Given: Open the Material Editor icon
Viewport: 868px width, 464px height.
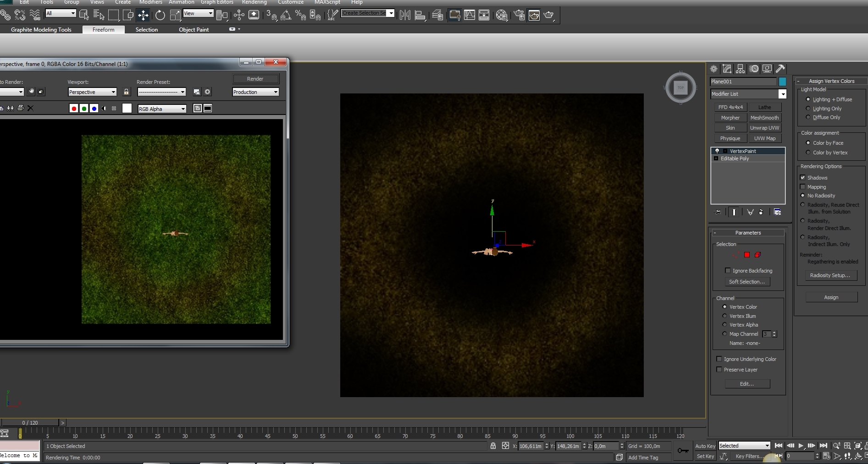Looking at the screenshot, I should coord(502,15).
